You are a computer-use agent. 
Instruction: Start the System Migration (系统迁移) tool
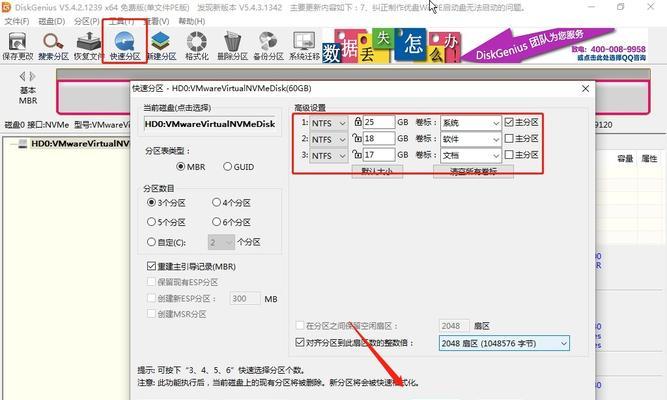coord(304,46)
